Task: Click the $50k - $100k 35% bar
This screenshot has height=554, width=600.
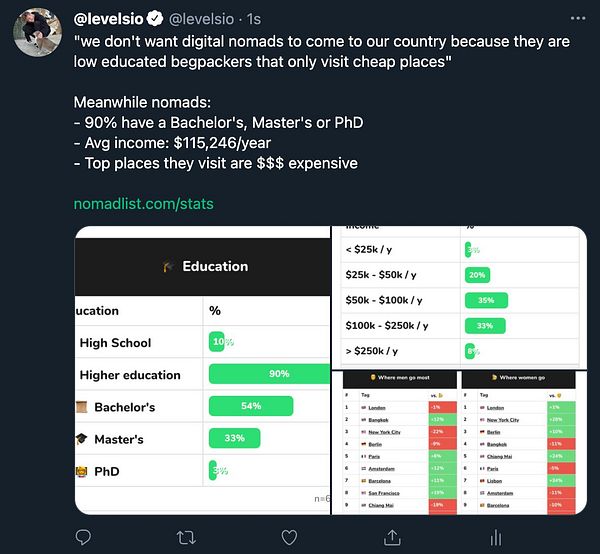Action: click(x=486, y=300)
